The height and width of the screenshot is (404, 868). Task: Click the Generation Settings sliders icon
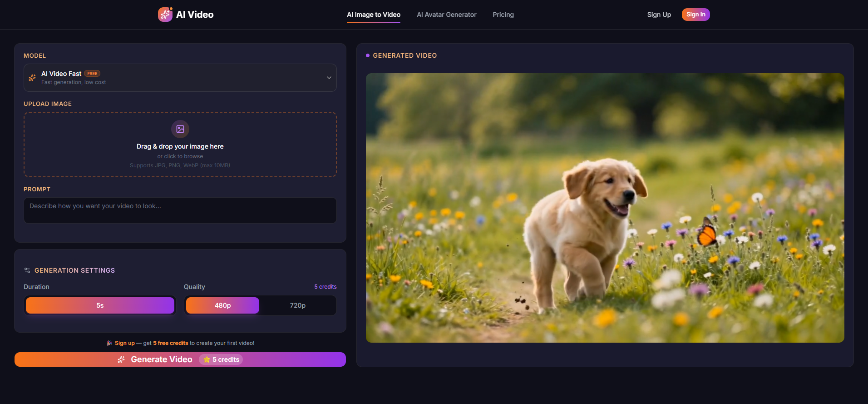coord(27,270)
